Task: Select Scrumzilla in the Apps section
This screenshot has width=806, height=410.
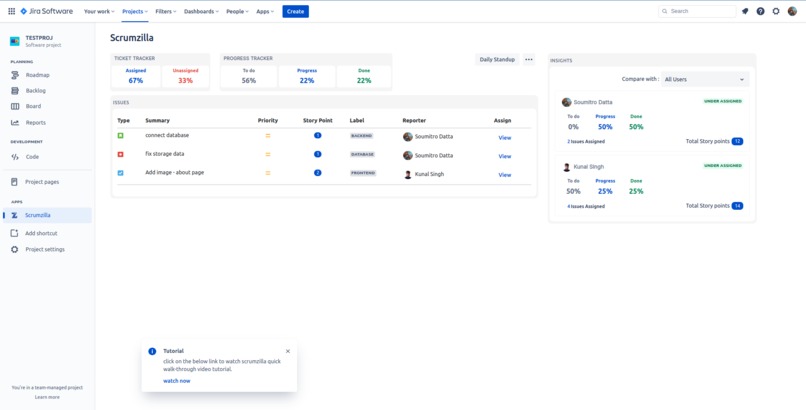Action: point(47,215)
